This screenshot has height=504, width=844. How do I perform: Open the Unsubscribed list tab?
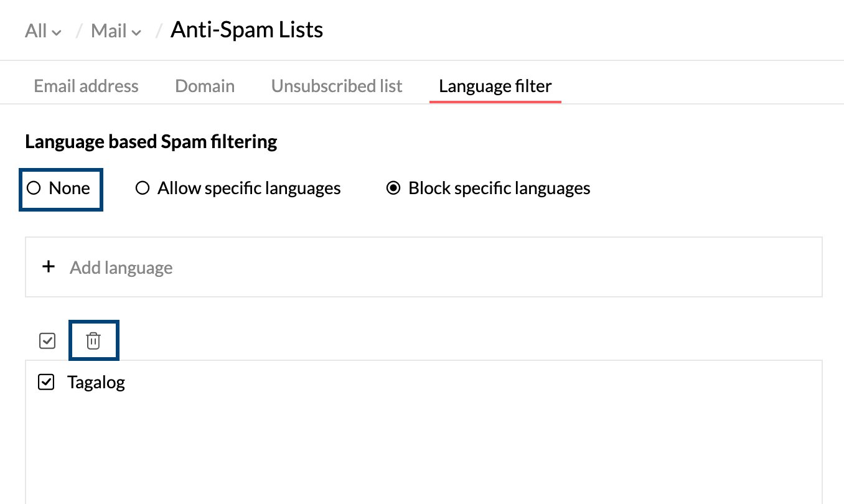pos(337,86)
